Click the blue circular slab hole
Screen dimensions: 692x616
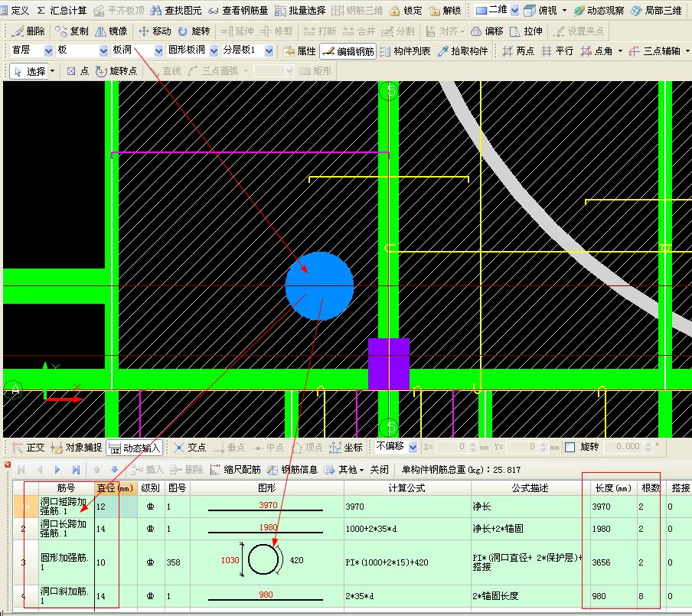pos(319,285)
